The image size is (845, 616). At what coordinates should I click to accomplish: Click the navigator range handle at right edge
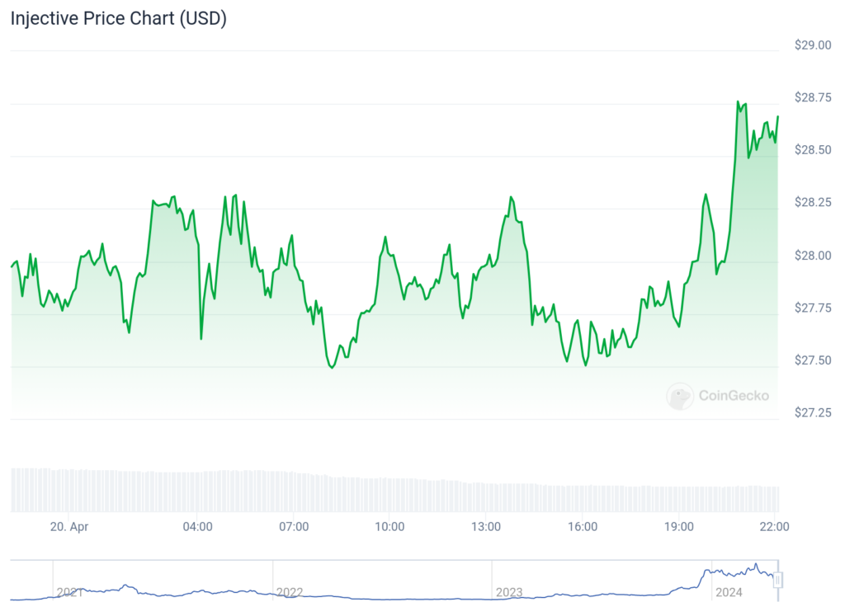click(x=777, y=581)
